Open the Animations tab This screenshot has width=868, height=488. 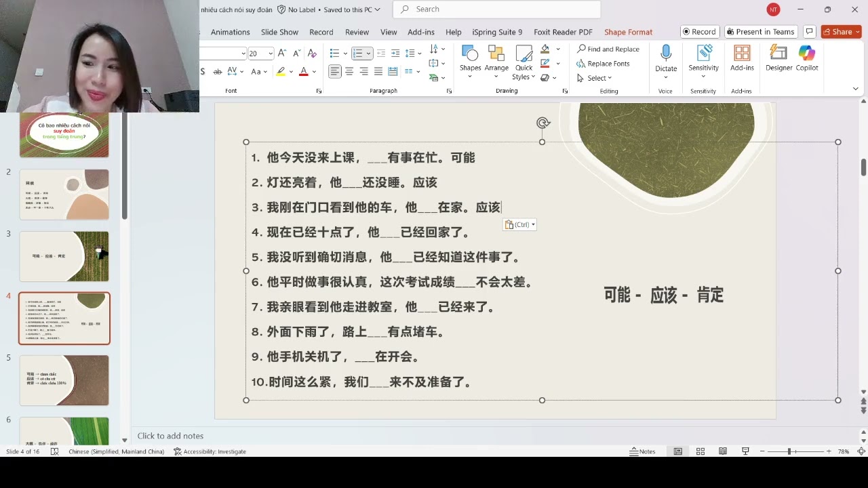[x=230, y=32]
